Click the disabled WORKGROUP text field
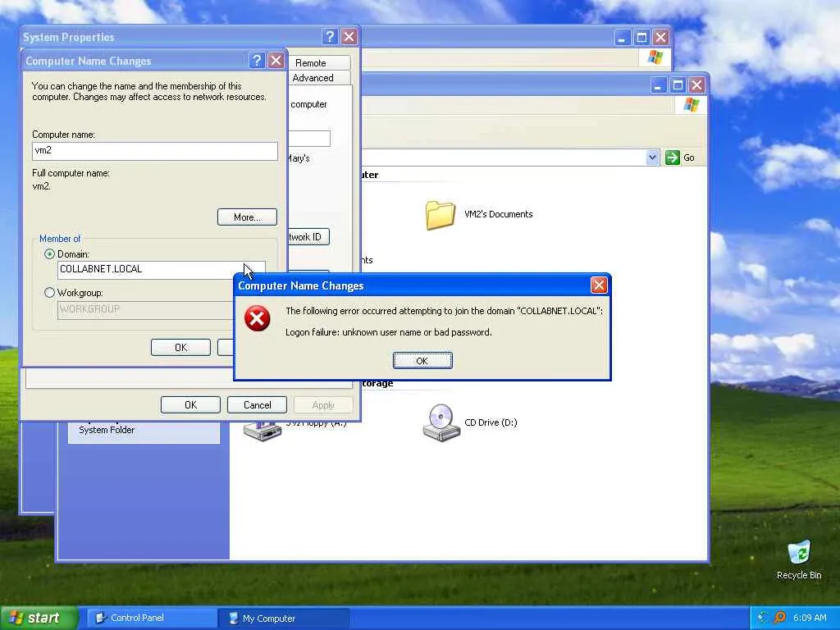The image size is (840, 630). (144, 309)
